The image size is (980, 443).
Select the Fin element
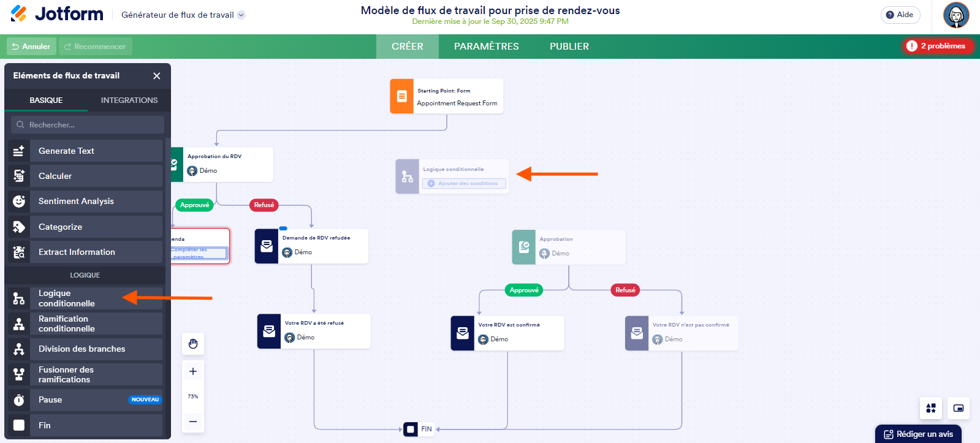click(46, 425)
